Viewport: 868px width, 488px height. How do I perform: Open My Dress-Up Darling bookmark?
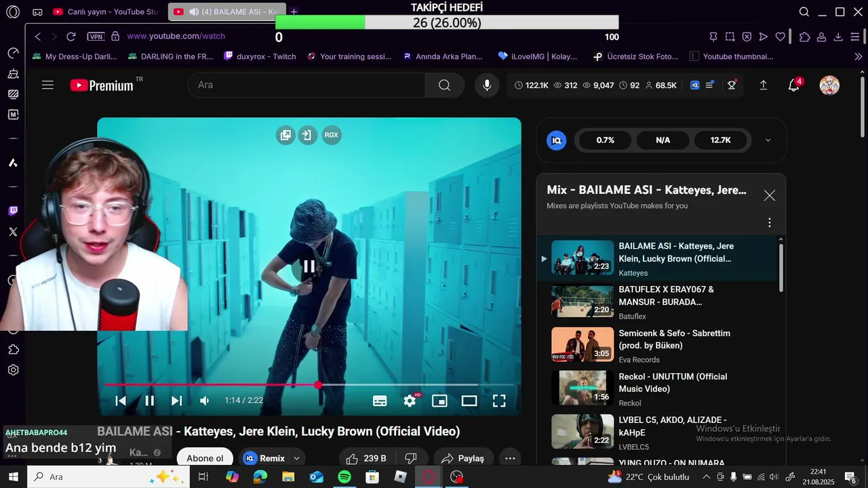point(75,56)
